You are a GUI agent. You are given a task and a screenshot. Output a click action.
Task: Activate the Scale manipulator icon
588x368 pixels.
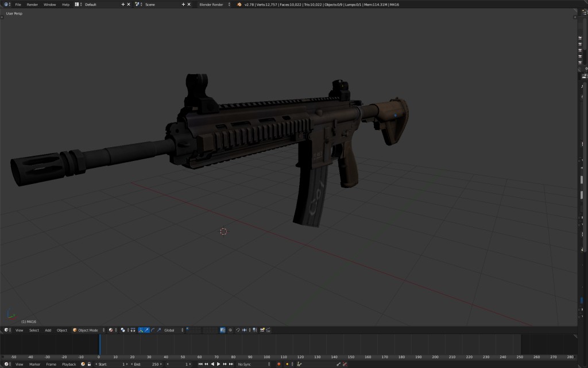[159, 329]
